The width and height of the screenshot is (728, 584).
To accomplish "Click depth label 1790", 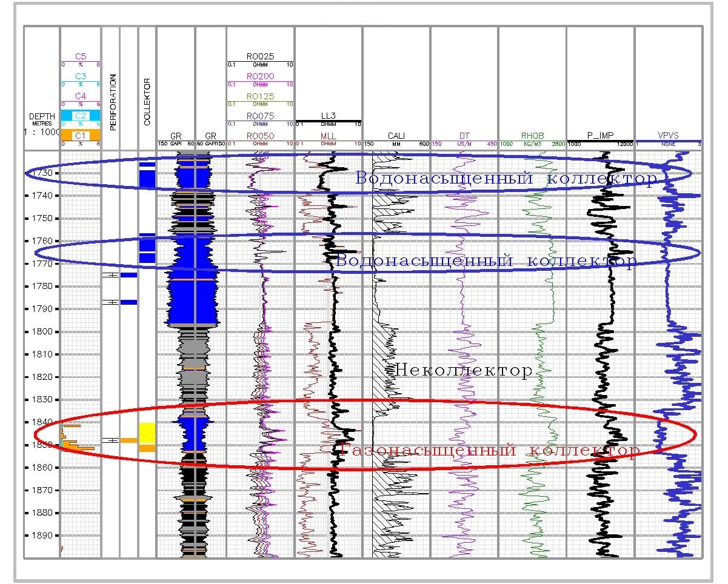I will click(42, 308).
